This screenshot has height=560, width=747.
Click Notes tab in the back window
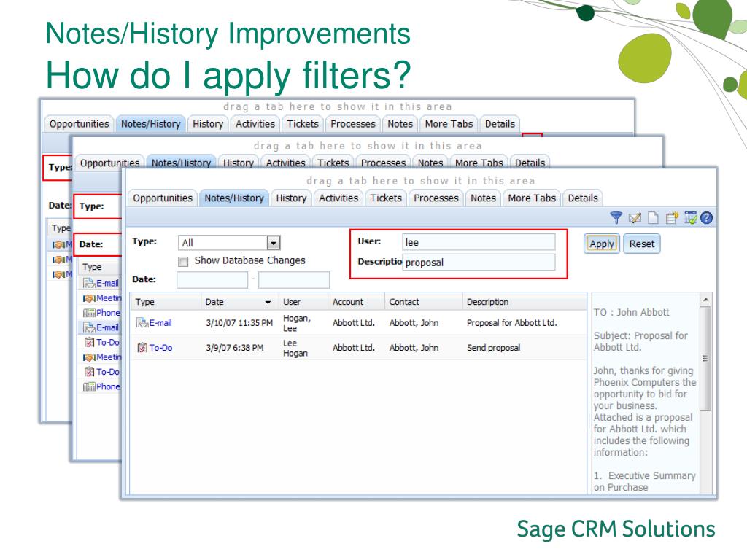(x=400, y=124)
